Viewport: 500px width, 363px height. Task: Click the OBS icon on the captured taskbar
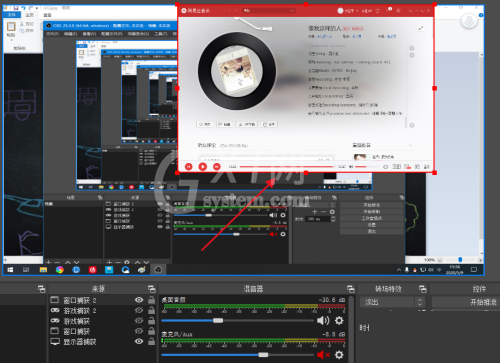tap(158, 270)
